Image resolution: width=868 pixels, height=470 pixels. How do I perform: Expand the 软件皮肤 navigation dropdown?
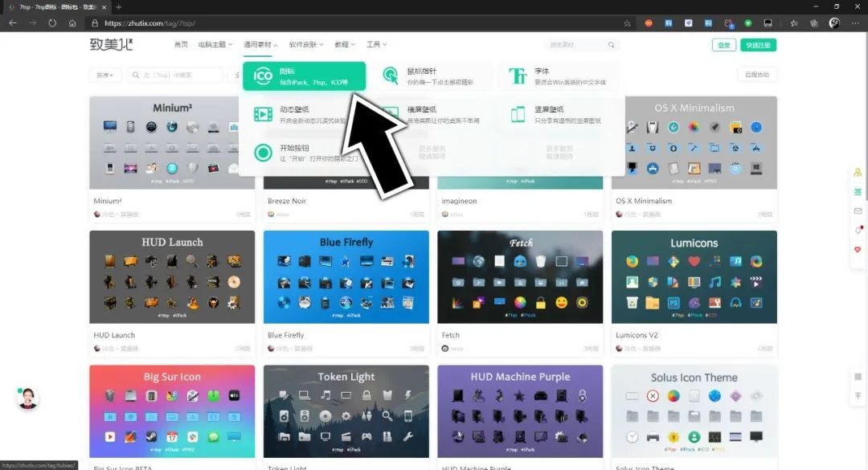[x=306, y=45]
